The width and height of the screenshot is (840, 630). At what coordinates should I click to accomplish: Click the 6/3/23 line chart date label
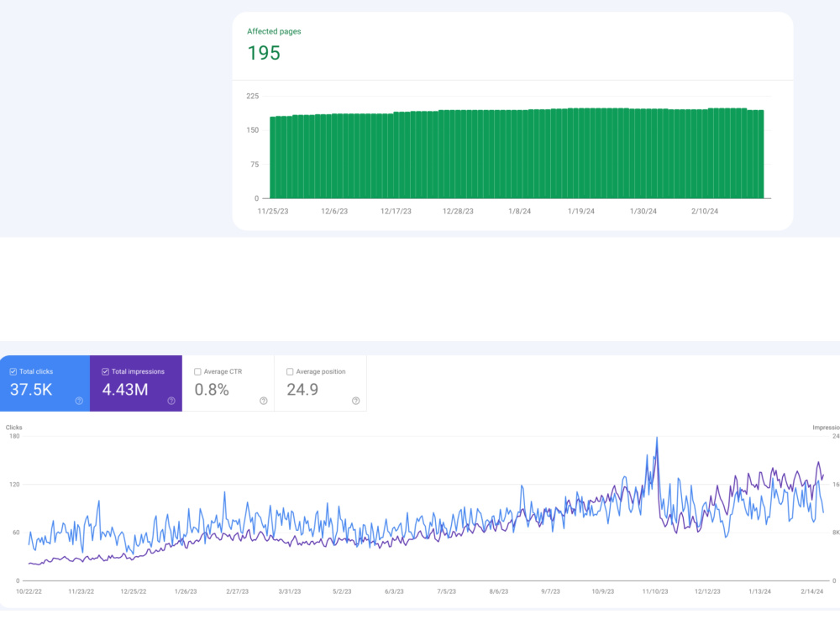(x=394, y=591)
